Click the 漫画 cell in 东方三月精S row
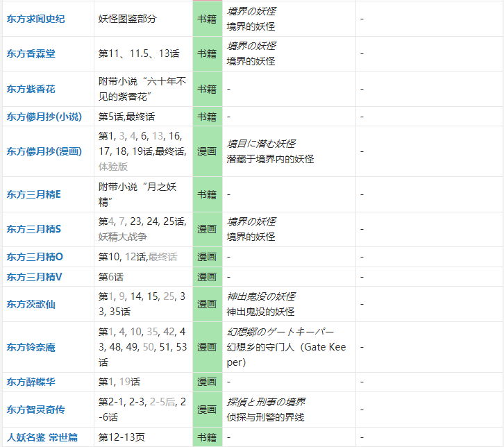The image size is (504, 447). click(x=208, y=229)
